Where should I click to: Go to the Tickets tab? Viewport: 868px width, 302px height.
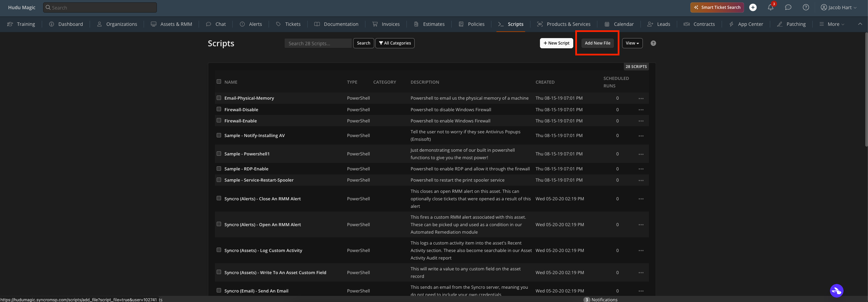tap(288, 24)
